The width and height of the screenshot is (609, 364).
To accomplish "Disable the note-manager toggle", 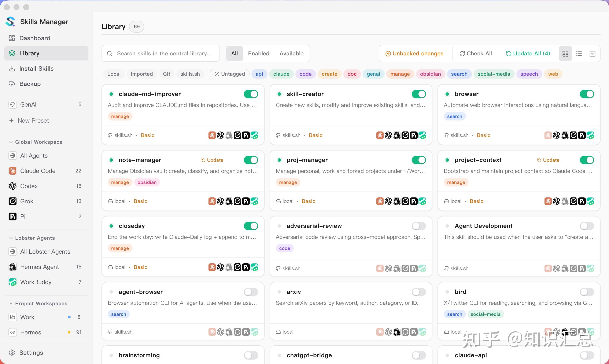I will click(x=251, y=160).
